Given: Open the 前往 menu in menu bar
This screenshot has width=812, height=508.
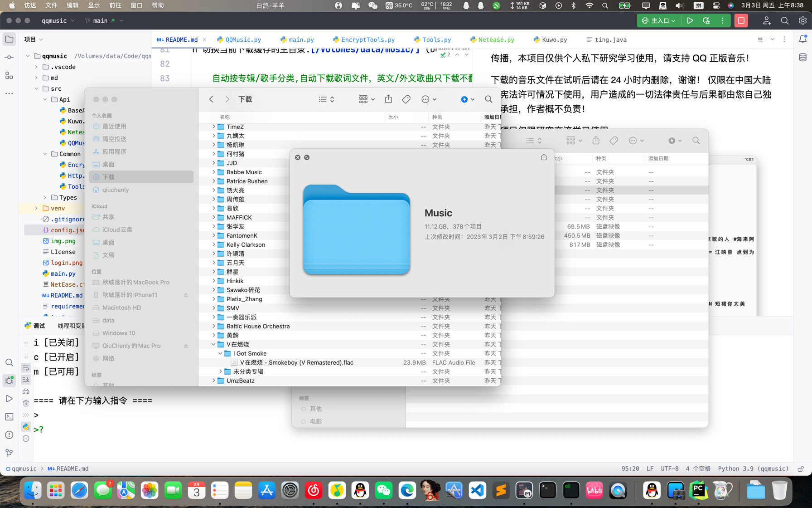Looking at the screenshot, I should tap(115, 5).
